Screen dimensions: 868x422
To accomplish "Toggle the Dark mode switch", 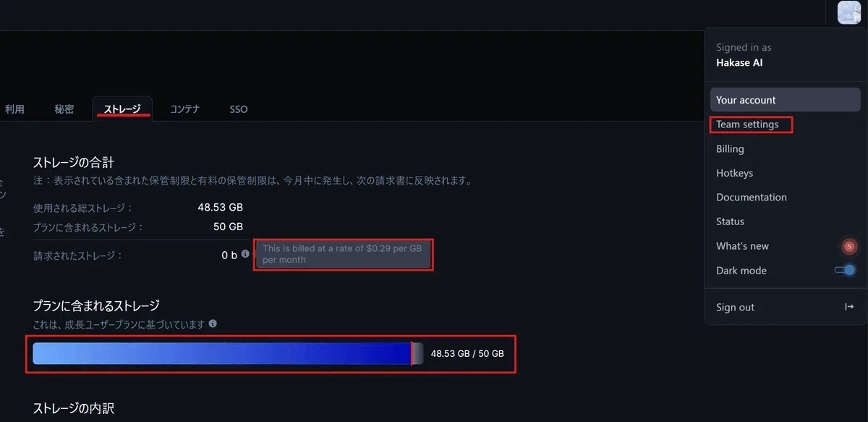I will tap(845, 270).
